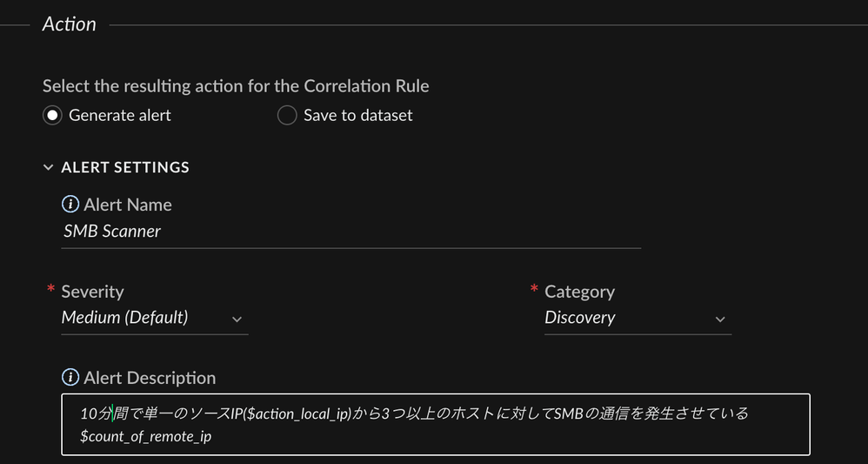This screenshot has height=464, width=868.
Task: Click the 'Action' section title
Action: click(70, 24)
